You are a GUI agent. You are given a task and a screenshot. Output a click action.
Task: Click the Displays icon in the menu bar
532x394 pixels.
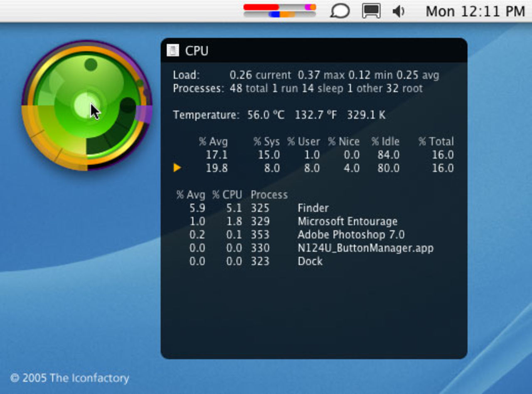(x=371, y=11)
